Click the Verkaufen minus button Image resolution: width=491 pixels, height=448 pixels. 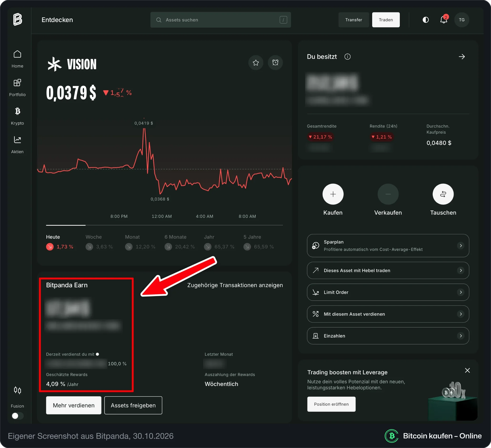(x=388, y=194)
